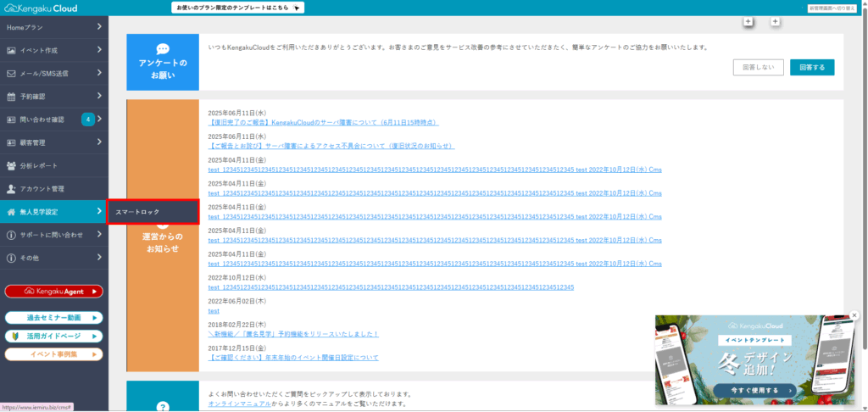
Task: Expand the 顧客管理 submenu chevron
Action: (99, 142)
